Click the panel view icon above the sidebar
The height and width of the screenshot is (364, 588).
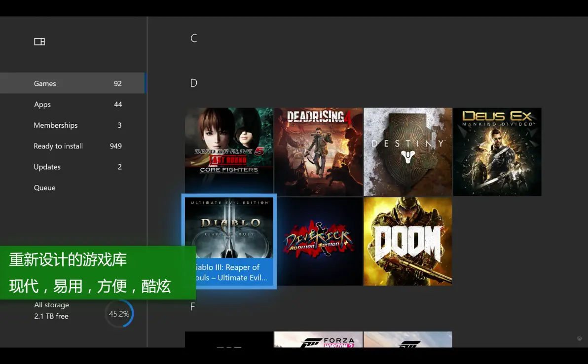39,41
